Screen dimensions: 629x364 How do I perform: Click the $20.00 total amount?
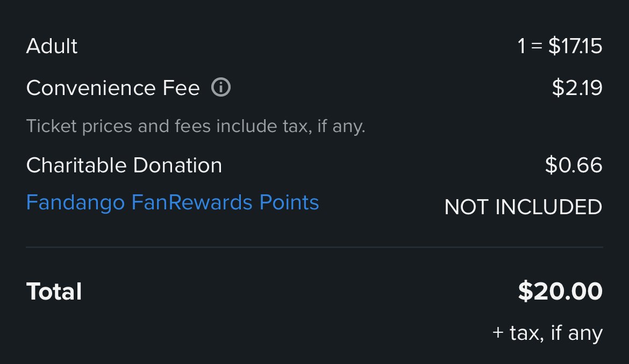click(x=560, y=291)
